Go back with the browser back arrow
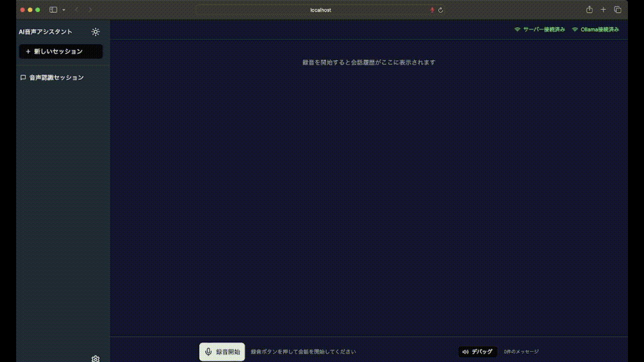 76,10
